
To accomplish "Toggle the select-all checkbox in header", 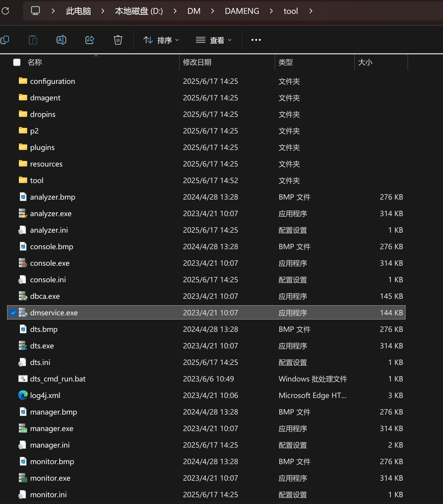I will point(17,62).
